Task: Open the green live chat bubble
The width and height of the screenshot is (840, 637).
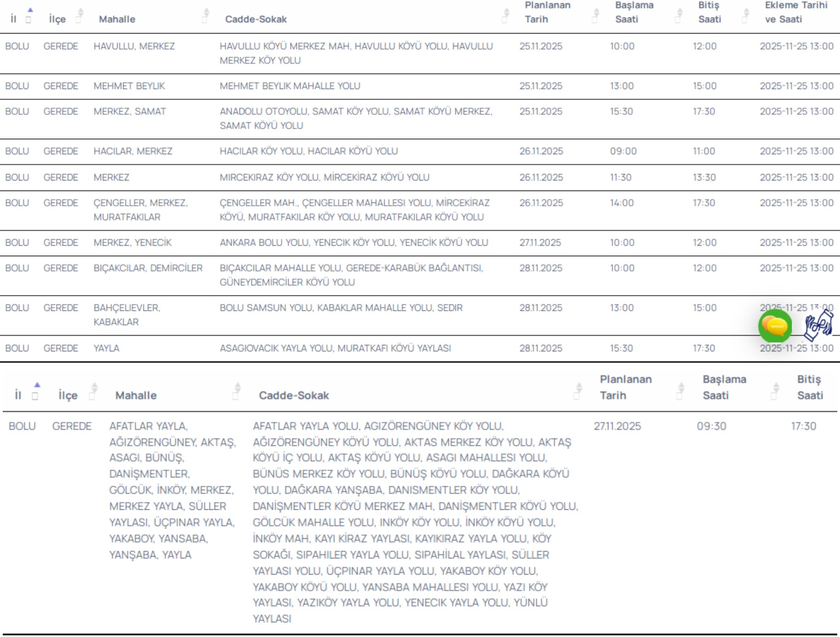Action: point(775,326)
